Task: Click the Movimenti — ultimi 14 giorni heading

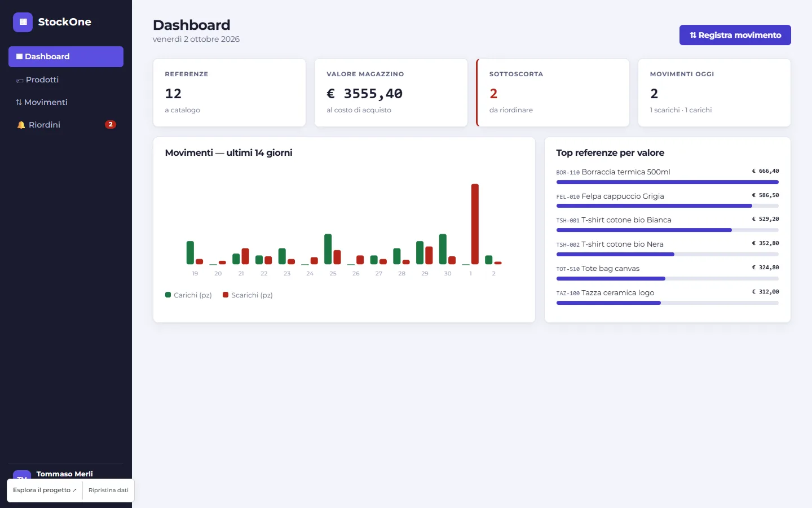Action: (228, 153)
